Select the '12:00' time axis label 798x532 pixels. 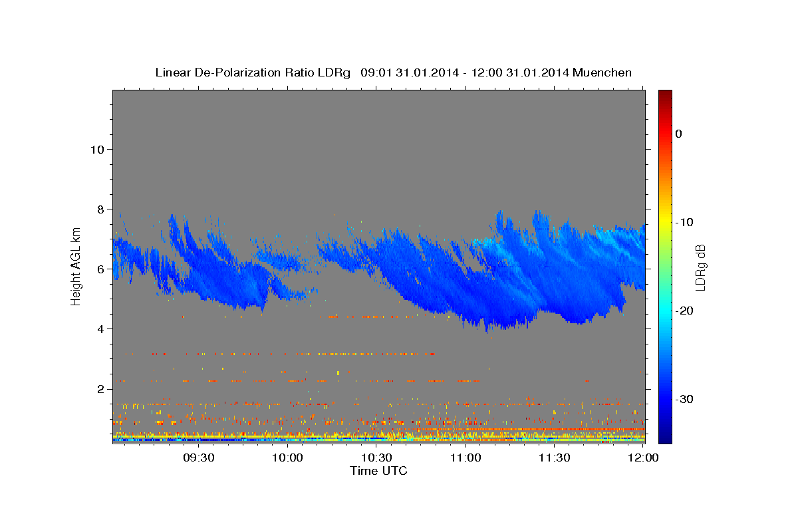644,458
